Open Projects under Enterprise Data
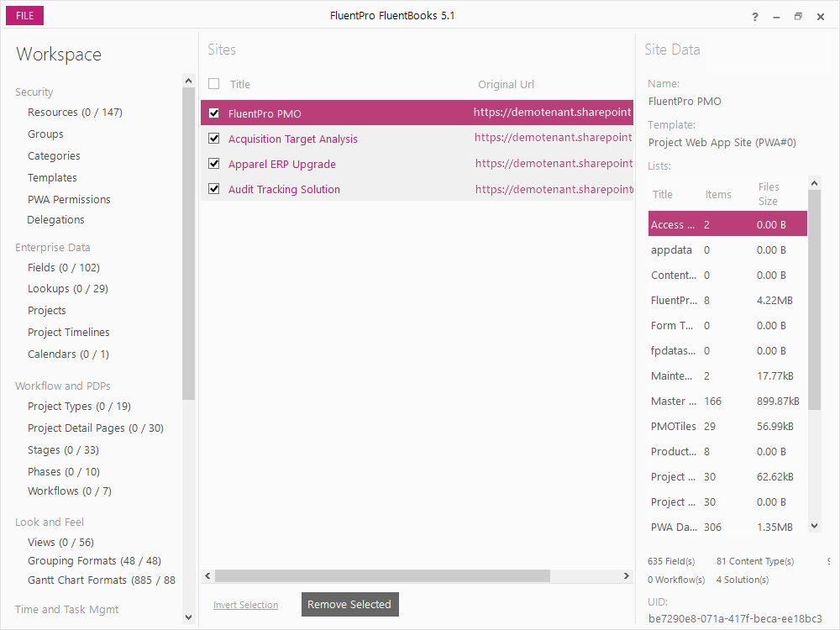 (46, 311)
